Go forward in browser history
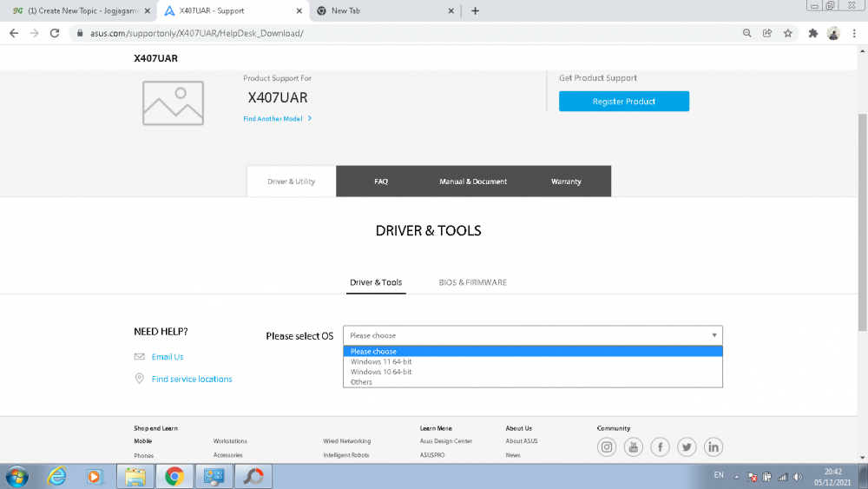Viewport: 868px width, 489px height. (35, 33)
